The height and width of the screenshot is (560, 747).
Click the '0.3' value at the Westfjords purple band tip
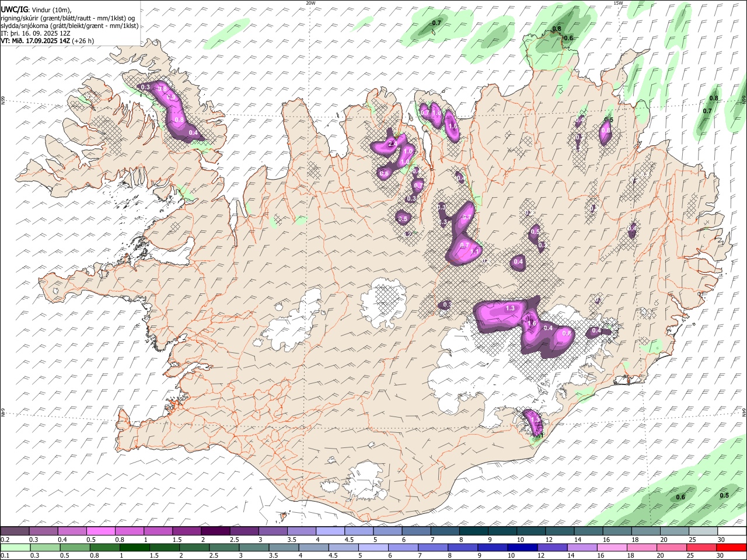tap(146, 87)
